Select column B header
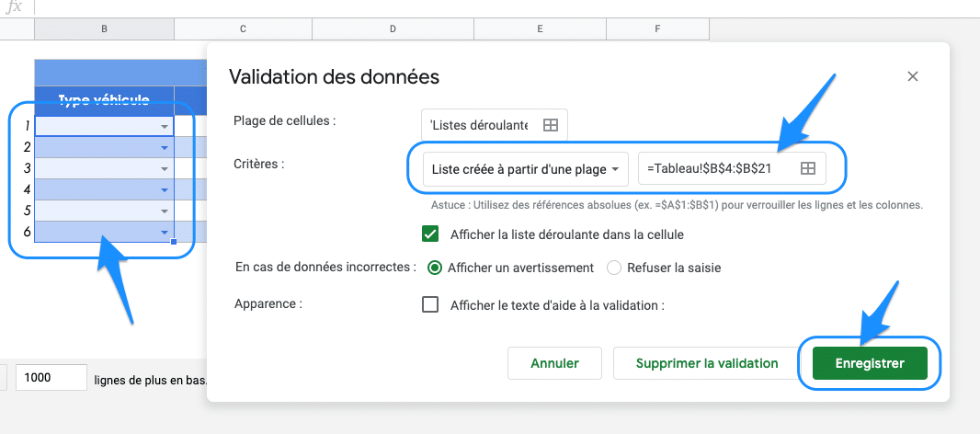This screenshot has width=980, height=434. pyautogui.click(x=104, y=29)
